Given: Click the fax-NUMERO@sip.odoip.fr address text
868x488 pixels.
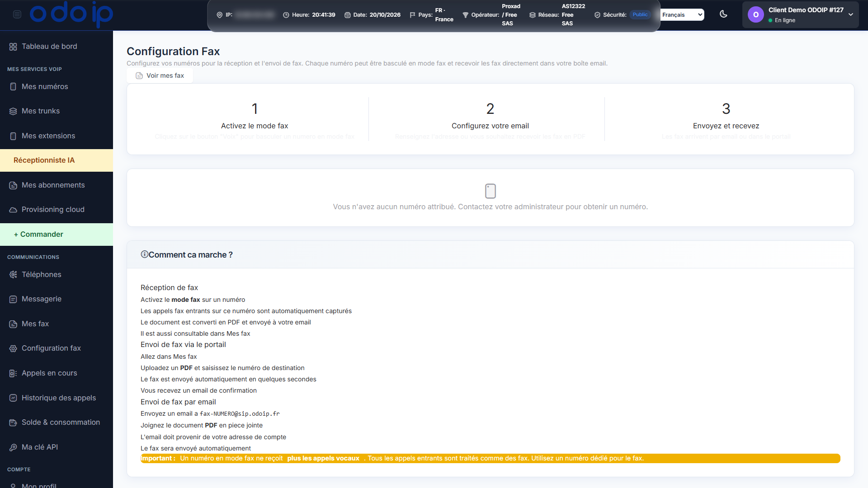Looking at the screenshot, I should pos(240,414).
